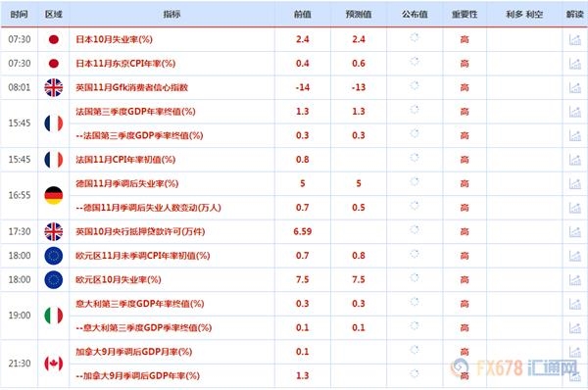Select time cell 21:30
The width and height of the screenshot is (588, 390).
(20, 364)
